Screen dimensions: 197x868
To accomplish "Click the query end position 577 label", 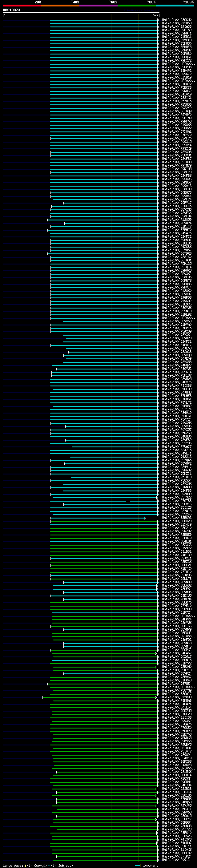I will click(155, 15).
